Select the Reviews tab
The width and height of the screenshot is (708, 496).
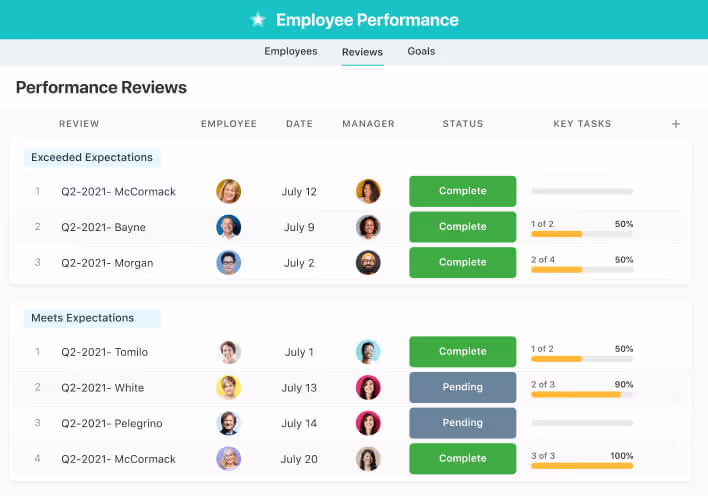click(362, 52)
